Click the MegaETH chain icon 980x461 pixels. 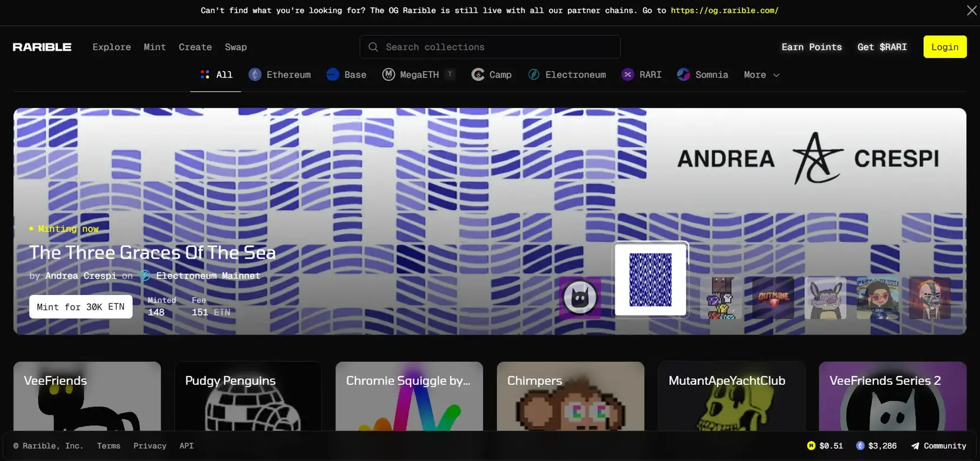click(x=388, y=74)
